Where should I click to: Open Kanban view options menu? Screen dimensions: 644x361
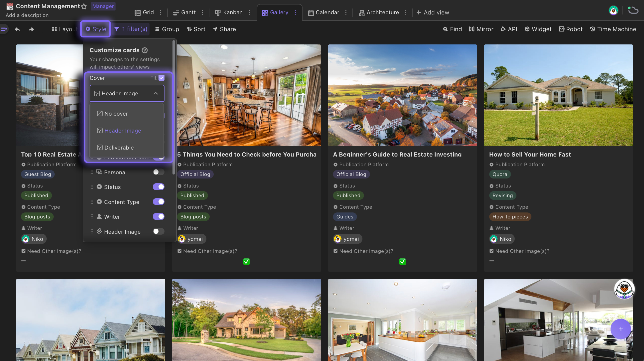(249, 12)
